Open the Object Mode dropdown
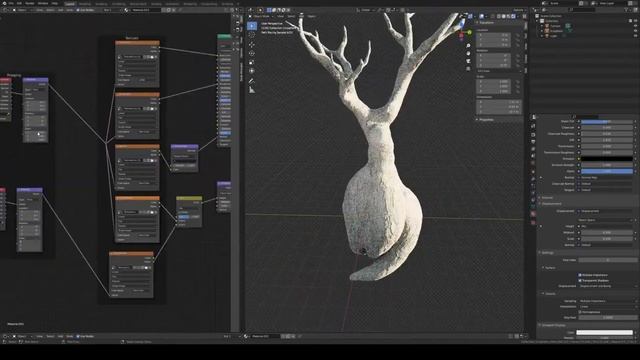 tap(262, 16)
